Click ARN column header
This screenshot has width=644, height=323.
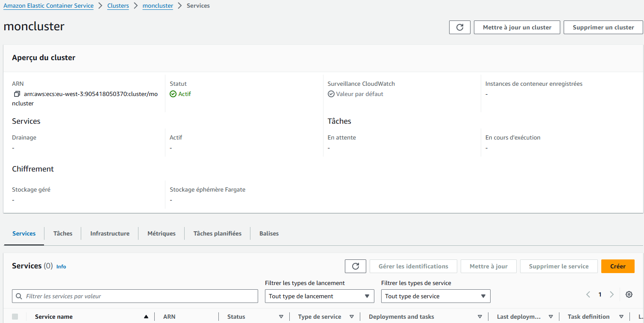[169, 317]
